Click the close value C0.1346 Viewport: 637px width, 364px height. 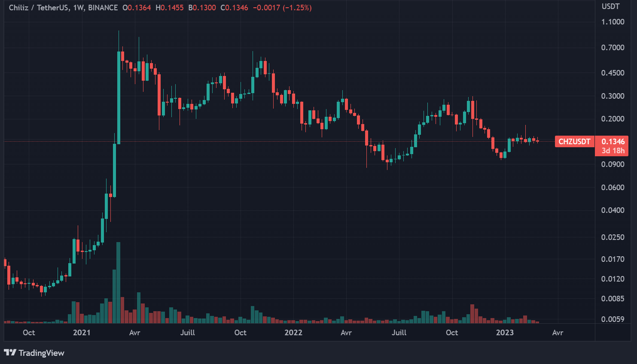click(235, 8)
